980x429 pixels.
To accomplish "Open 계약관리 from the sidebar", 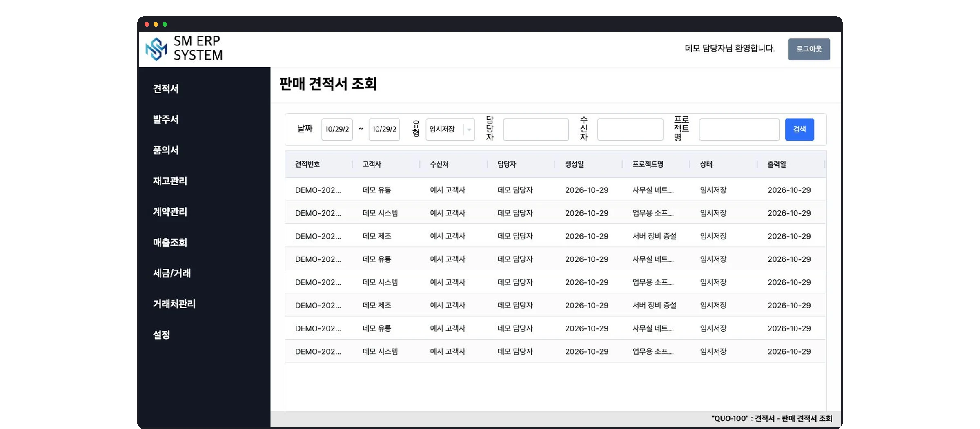I will [170, 212].
